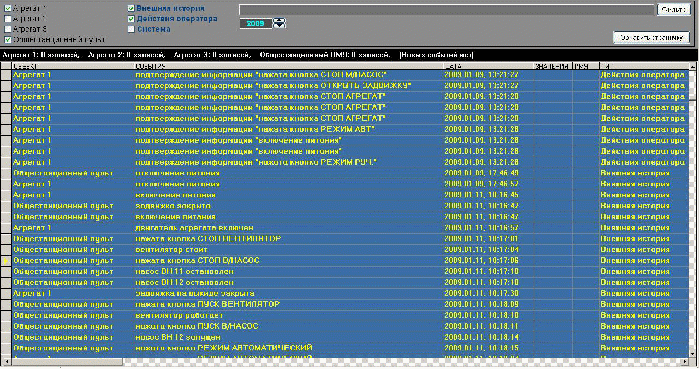Click inside the 2009 year field
Viewport: 700px width, 369px height.
tap(256, 23)
